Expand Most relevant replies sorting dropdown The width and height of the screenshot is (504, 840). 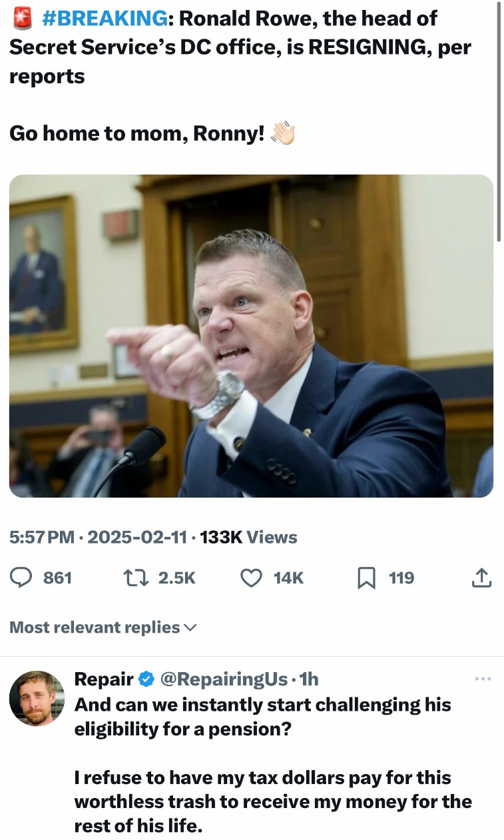[x=103, y=628]
